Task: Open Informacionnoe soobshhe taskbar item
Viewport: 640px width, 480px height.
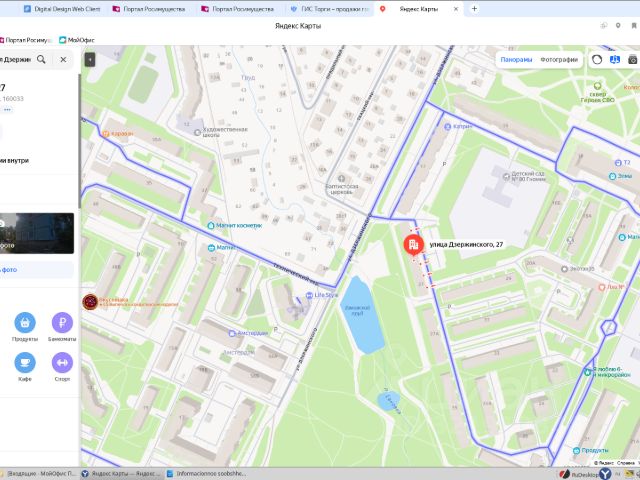Action: tap(207, 473)
